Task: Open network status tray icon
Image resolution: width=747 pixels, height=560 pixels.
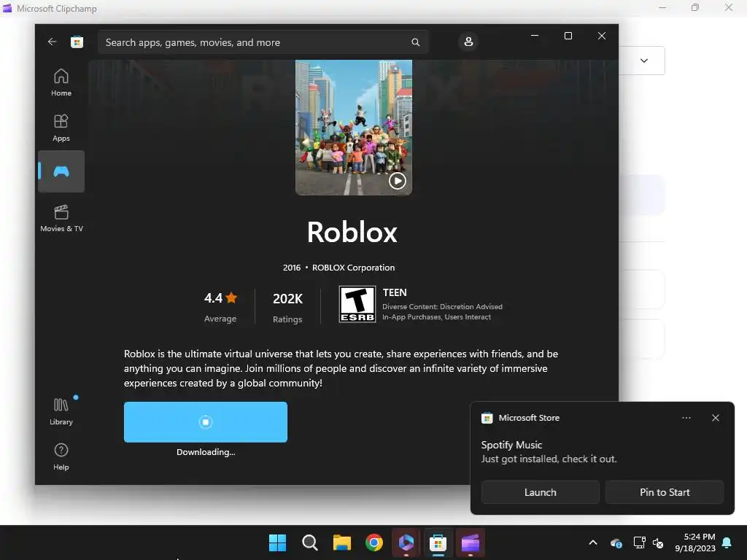Action: click(639, 542)
